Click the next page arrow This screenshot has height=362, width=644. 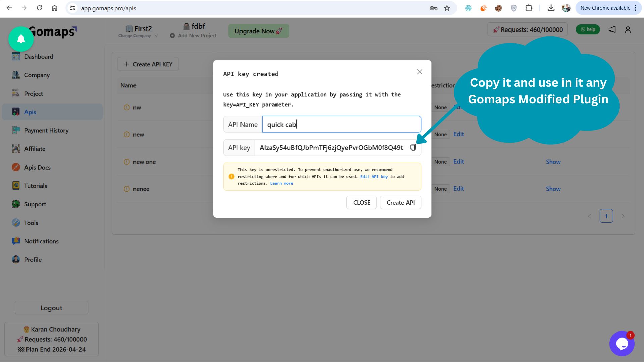623,216
